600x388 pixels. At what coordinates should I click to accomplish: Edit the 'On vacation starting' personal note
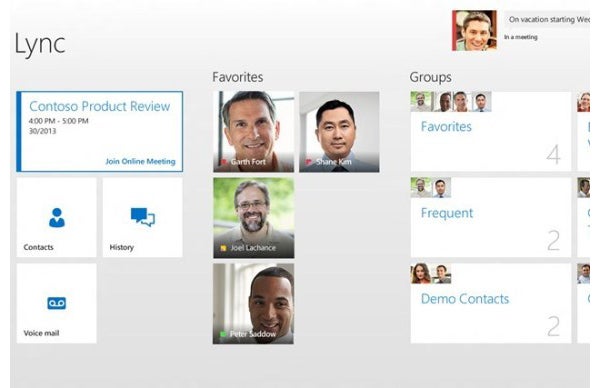[547, 19]
